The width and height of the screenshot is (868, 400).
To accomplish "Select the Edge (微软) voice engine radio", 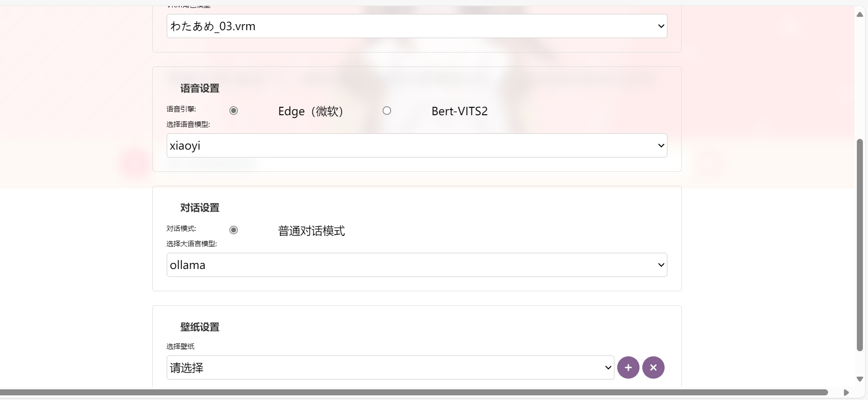I will [x=234, y=111].
